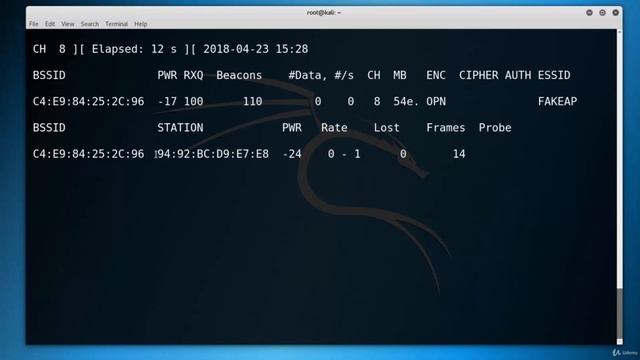Click the RXQ value 100
This screenshot has width=640, height=360.
[x=193, y=102]
